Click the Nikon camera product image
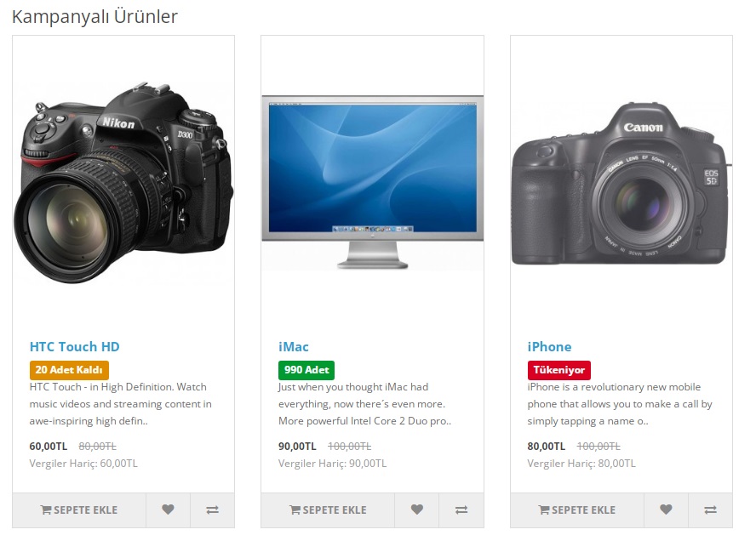This screenshot has width=756, height=541. (x=123, y=182)
